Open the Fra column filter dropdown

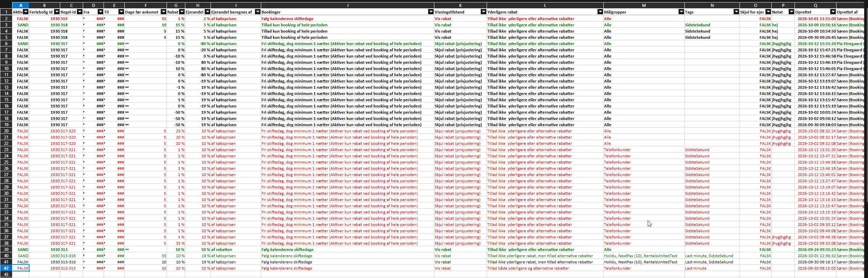tap(100, 12)
